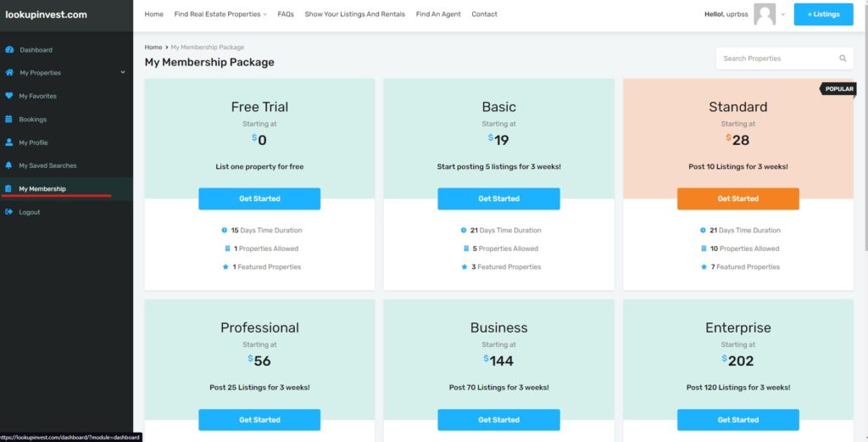Click the Dashboard gauge icon in sidebar
Screen dimensions: 868x442
pyautogui.click(x=9, y=50)
